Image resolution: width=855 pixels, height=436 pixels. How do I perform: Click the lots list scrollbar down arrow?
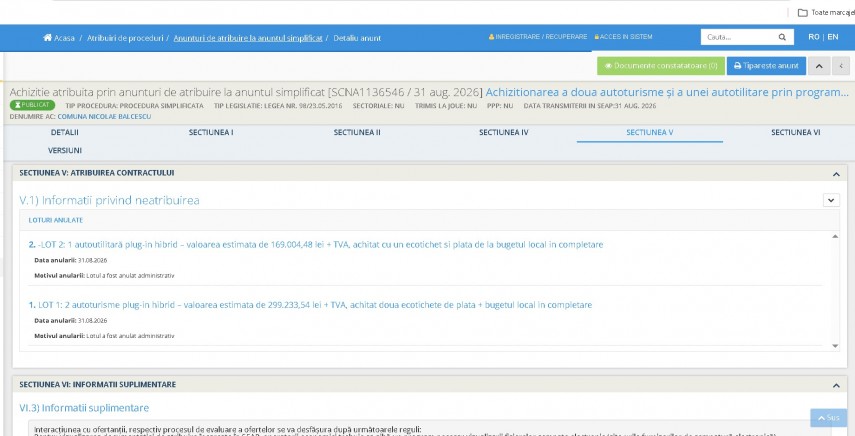834,346
